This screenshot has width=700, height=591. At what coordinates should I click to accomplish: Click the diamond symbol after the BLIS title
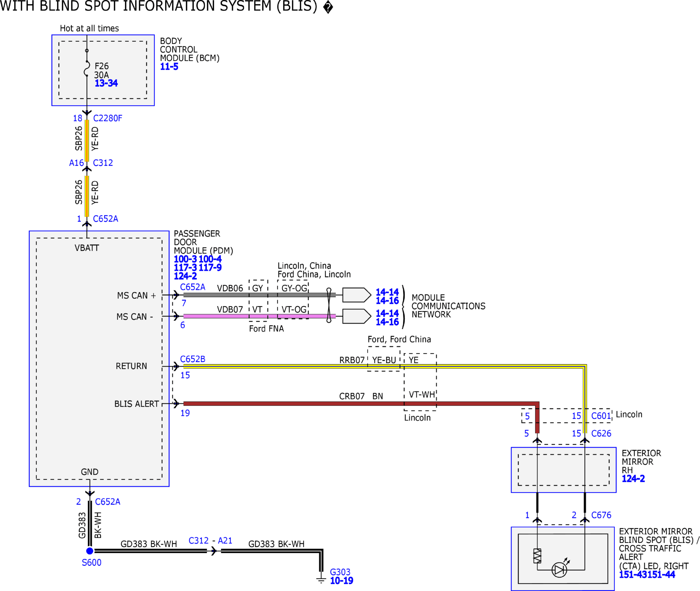click(x=328, y=7)
